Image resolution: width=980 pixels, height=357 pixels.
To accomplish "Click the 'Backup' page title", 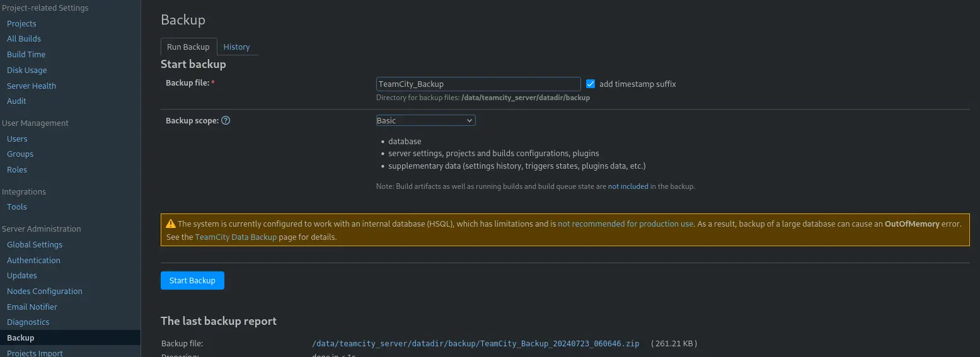I will click(183, 20).
